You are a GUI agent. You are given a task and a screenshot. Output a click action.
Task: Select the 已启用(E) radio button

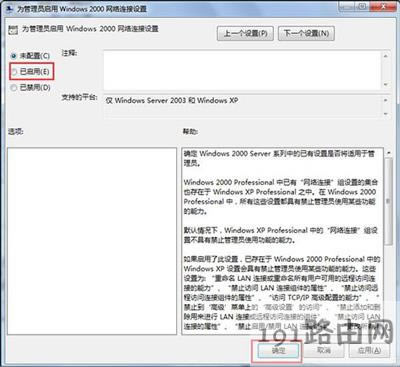tap(14, 71)
